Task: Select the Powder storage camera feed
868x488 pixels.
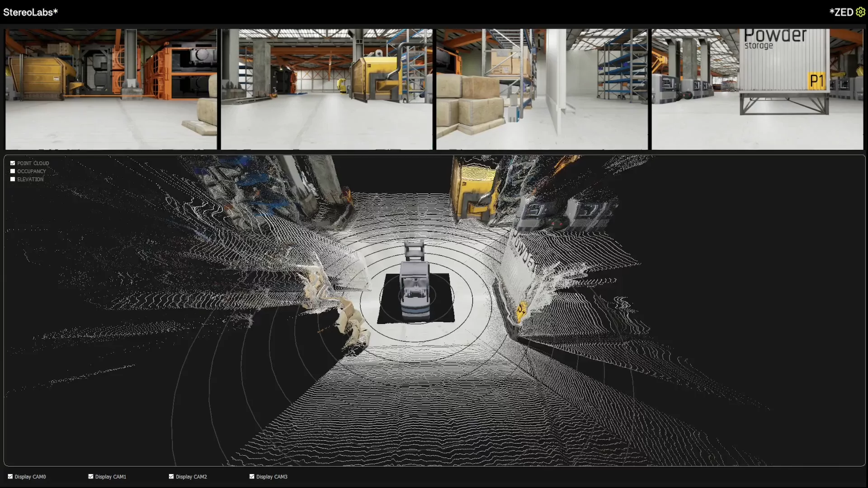Action: pyautogui.click(x=757, y=89)
